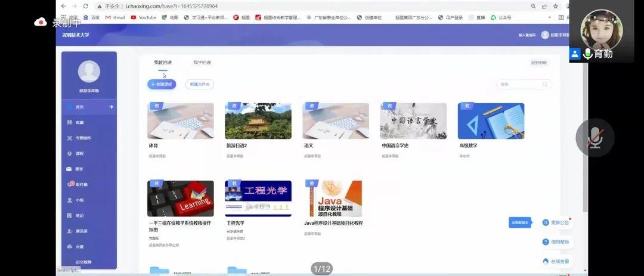The image size is (644, 276).
Task: Click the course search input field
Action: pyautogui.click(x=519, y=85)
